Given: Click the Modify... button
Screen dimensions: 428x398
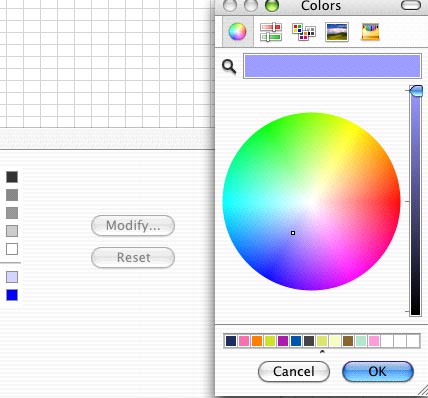Looking at the screenshot, I should coord(133,226).
